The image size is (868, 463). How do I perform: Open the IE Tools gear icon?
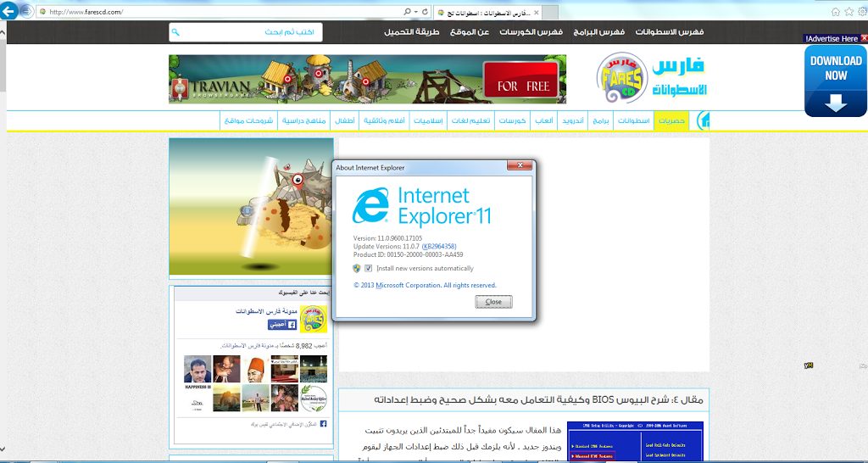coord(862,11)
